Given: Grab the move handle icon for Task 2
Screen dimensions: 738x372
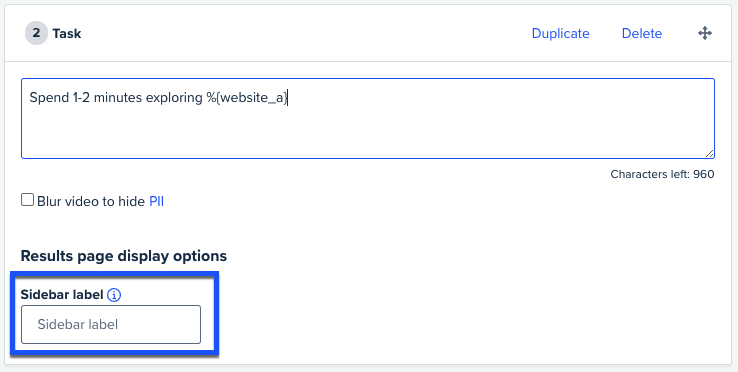Looking at the screenshot, I should tap(705, 33).
